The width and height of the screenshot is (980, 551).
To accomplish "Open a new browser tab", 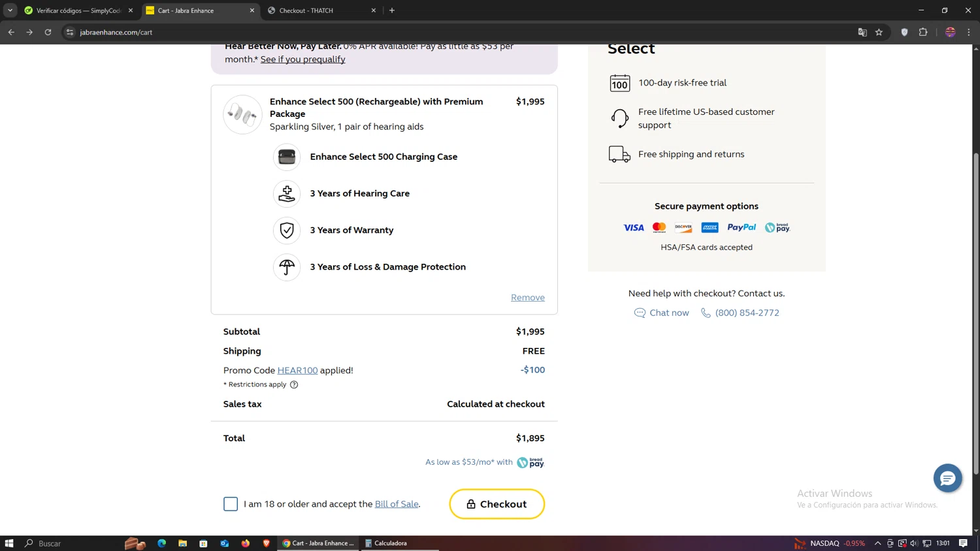I will click(x=392, y=10).
